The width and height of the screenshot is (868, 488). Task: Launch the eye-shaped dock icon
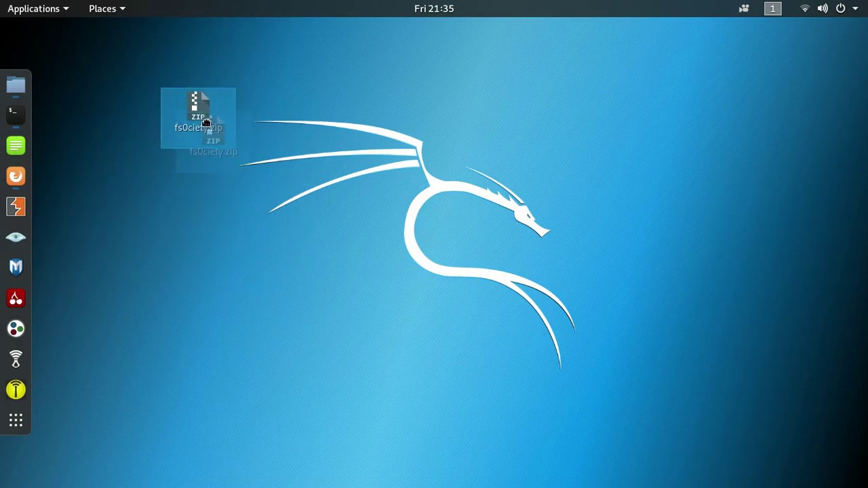tap(16, 237)
